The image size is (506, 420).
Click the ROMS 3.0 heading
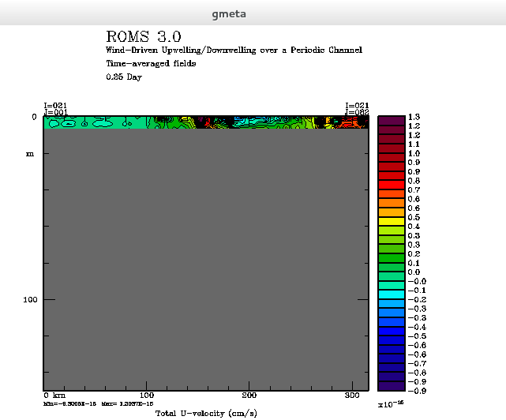click(x=144, y=36)
